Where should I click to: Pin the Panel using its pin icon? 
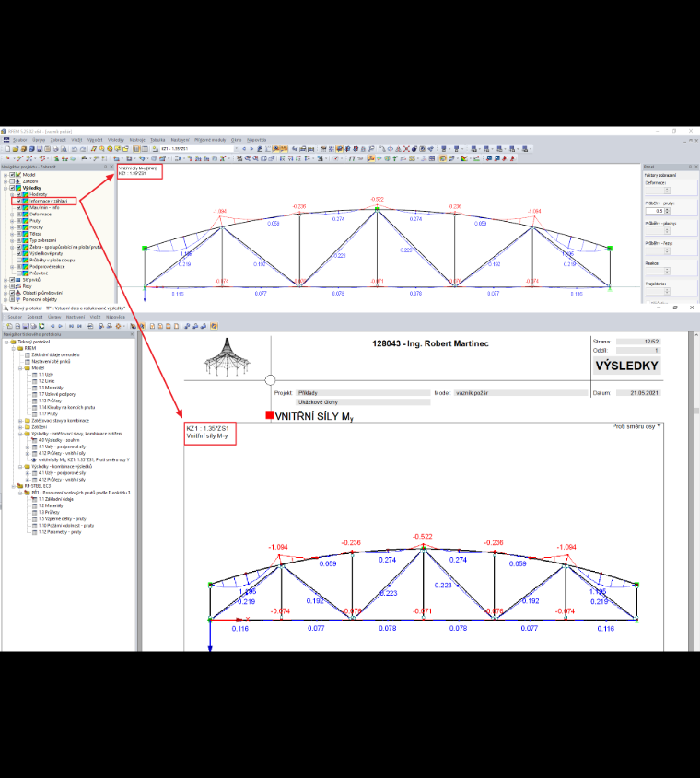(x=690, y=167)
